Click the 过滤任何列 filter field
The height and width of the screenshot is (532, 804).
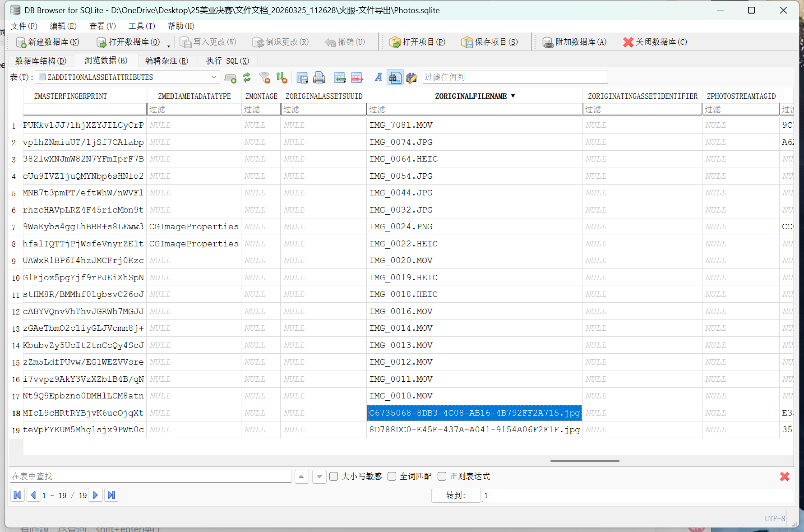(515, 77)
